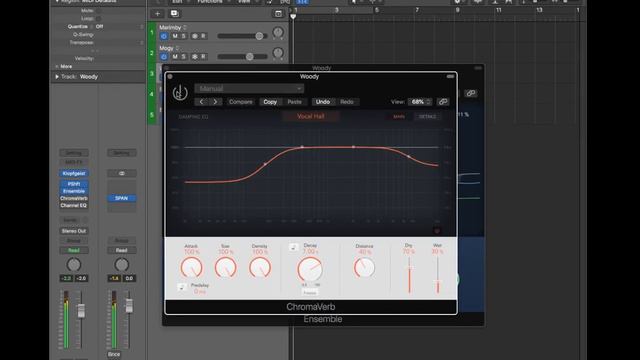The image size is (640, 360).
Task: Switch to the DETAILS tab
Action: pyautogui.click(x=427, y=117)
